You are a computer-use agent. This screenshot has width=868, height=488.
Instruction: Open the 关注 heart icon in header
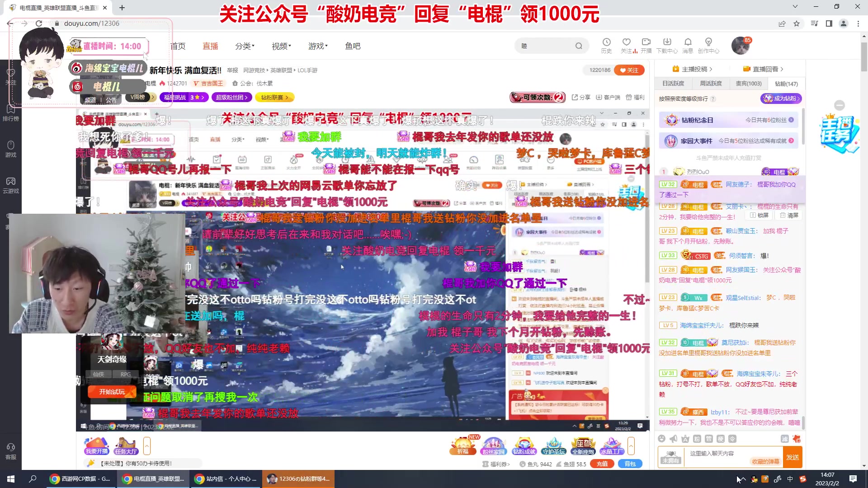(x=626, y=46)
